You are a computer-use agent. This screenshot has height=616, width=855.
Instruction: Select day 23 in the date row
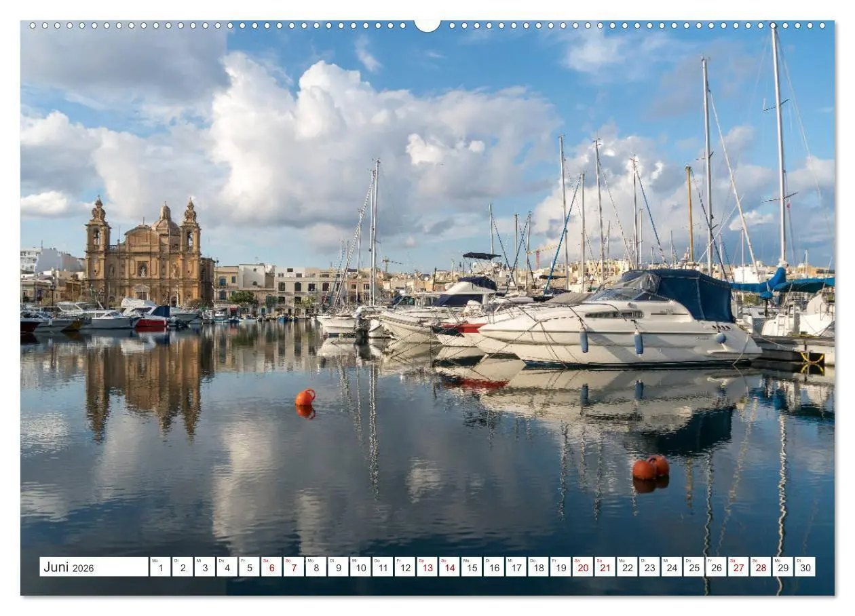point(649,567)
